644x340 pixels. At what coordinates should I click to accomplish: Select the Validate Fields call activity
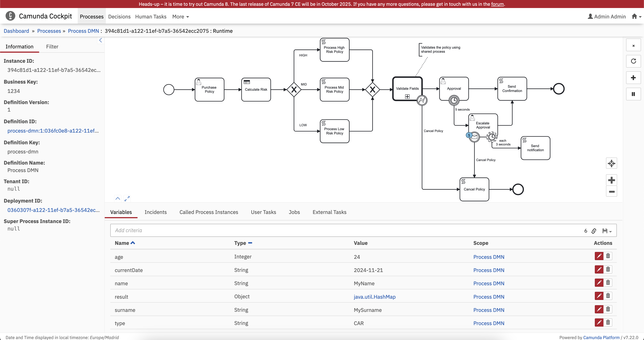pos(408,89)
